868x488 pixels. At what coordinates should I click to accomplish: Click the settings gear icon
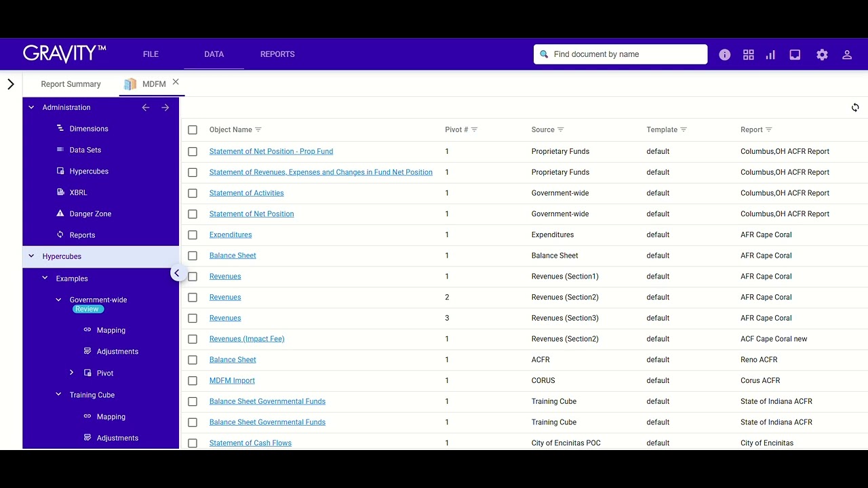822,55
